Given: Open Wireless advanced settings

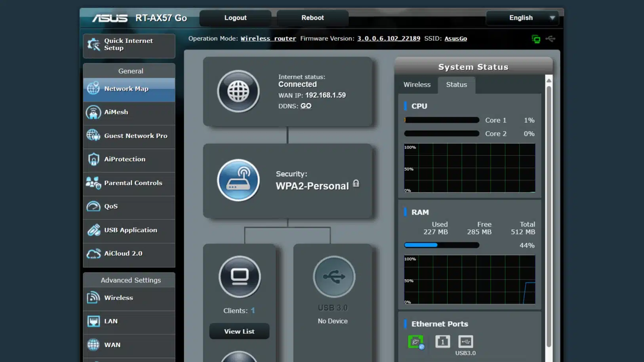Looking at the screenshot, I should pos(129,298).
